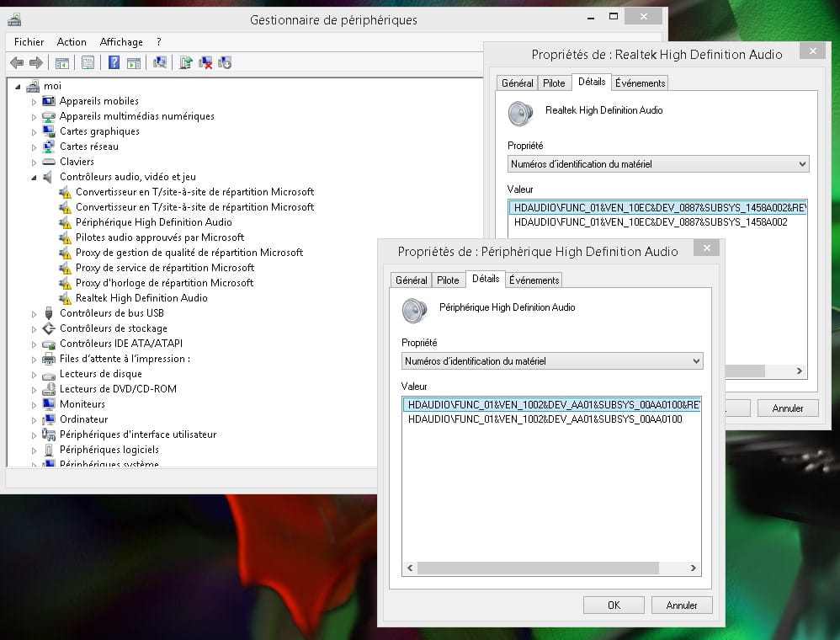Click the update driver software toolbar icon
Screen dimensions: 840x640
click(186, 63)
